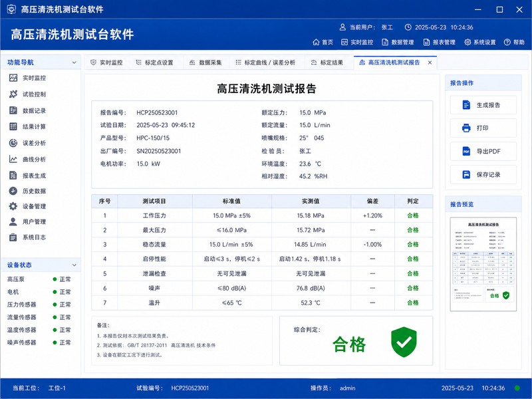The width and height of the screenshot is (532, 399).
Task: Click the 系统设置 gear icon
Action: [x=467, y=42]
